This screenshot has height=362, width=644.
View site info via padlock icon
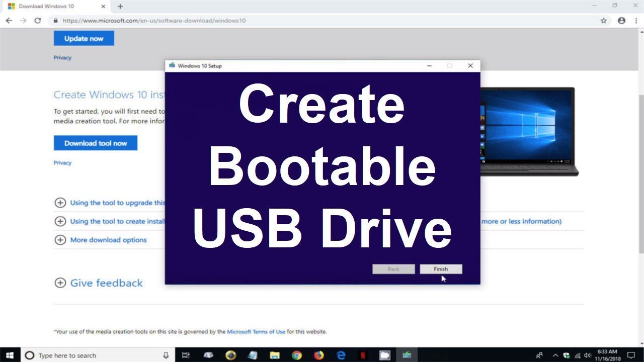click(56, 21)
